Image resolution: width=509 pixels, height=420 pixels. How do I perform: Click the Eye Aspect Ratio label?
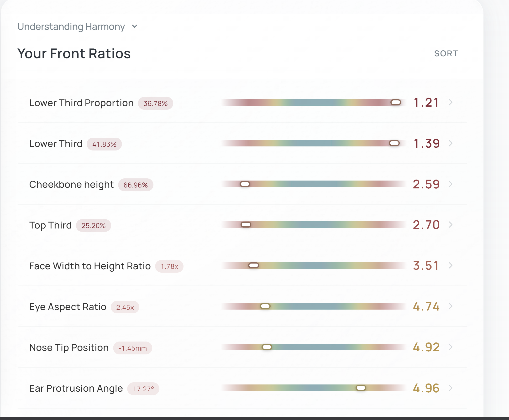68,307
